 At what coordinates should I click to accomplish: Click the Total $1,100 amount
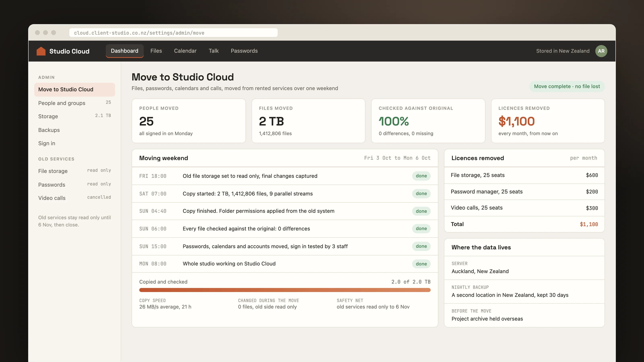(x=589, y=224)
